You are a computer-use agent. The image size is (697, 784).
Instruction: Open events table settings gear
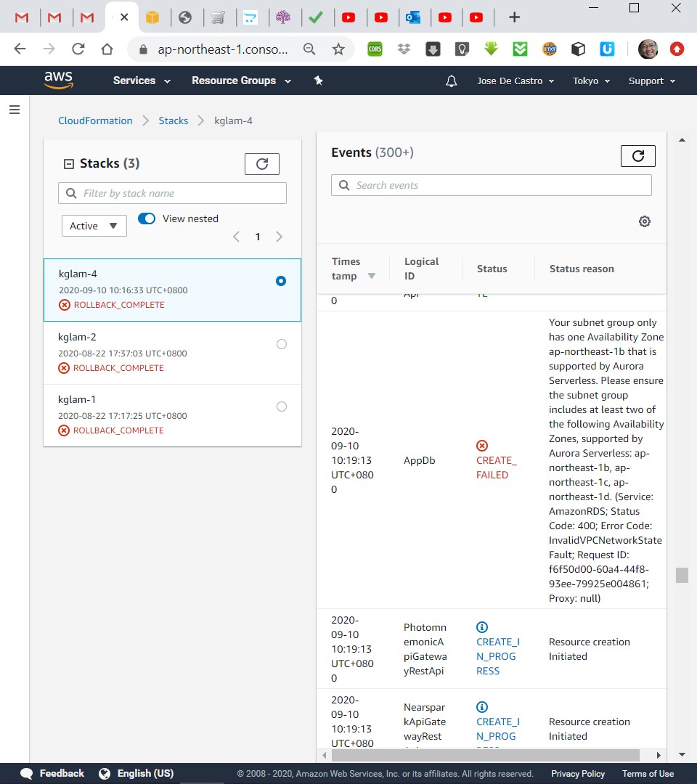point(645,221)
